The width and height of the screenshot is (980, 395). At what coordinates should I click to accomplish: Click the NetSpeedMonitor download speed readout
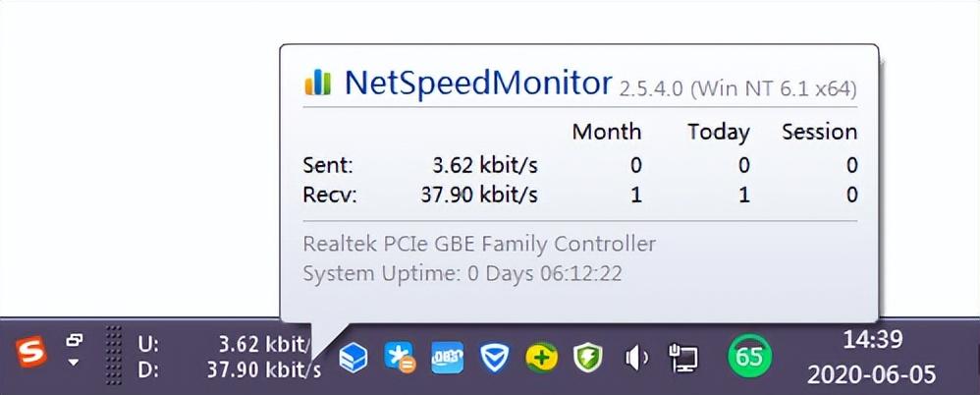230,370
